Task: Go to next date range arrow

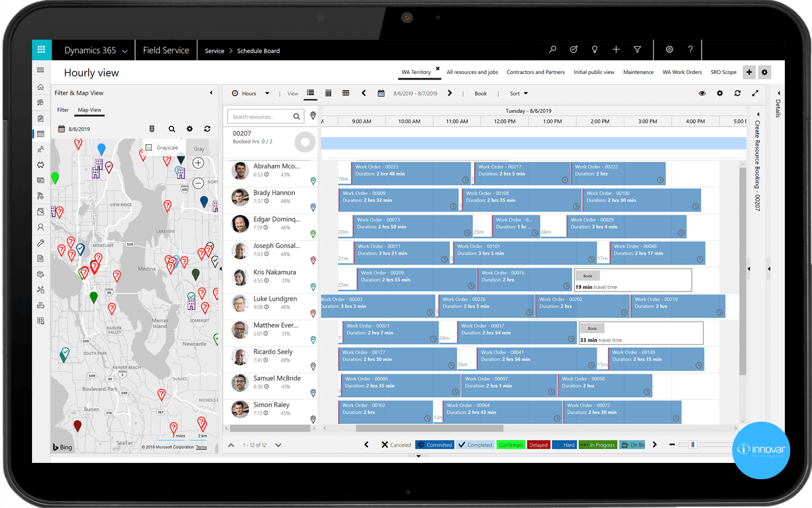Action: 449,93
